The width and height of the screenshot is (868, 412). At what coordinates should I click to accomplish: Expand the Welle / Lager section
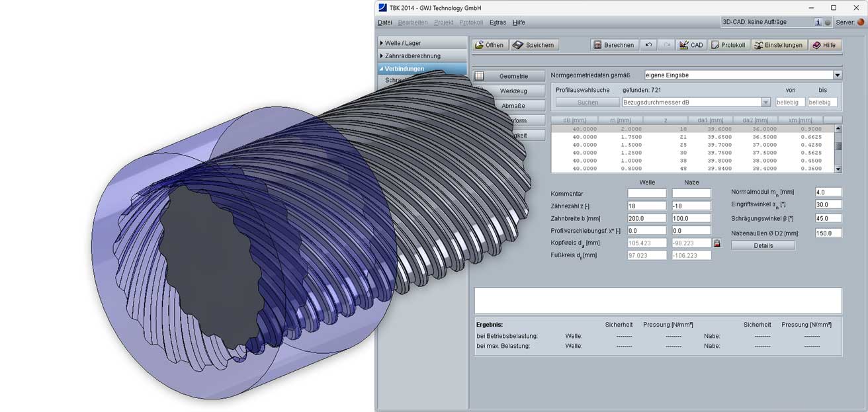click(422, 43)
